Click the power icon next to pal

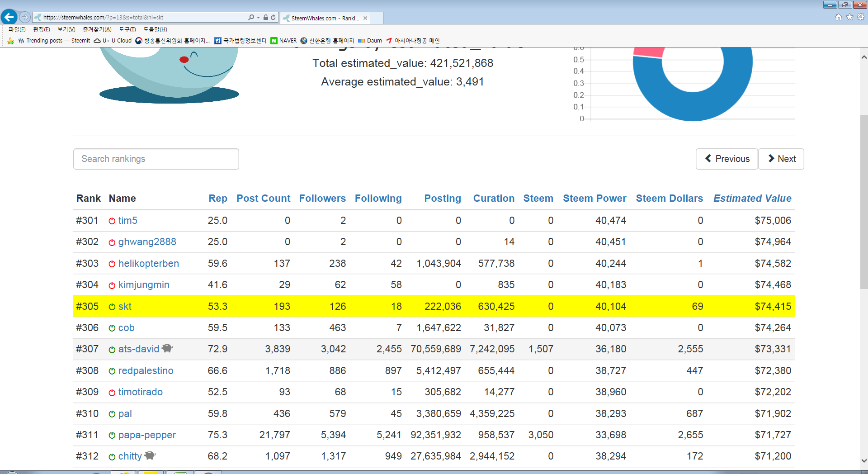(x=112, y=414)
